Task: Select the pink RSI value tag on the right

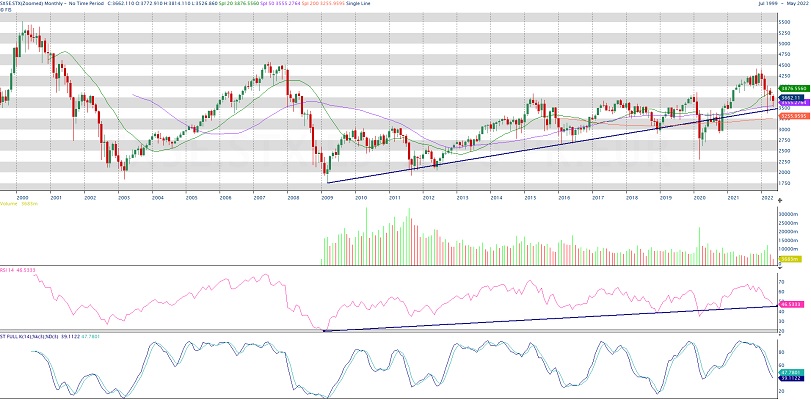Action: click(x=790, y=305)
